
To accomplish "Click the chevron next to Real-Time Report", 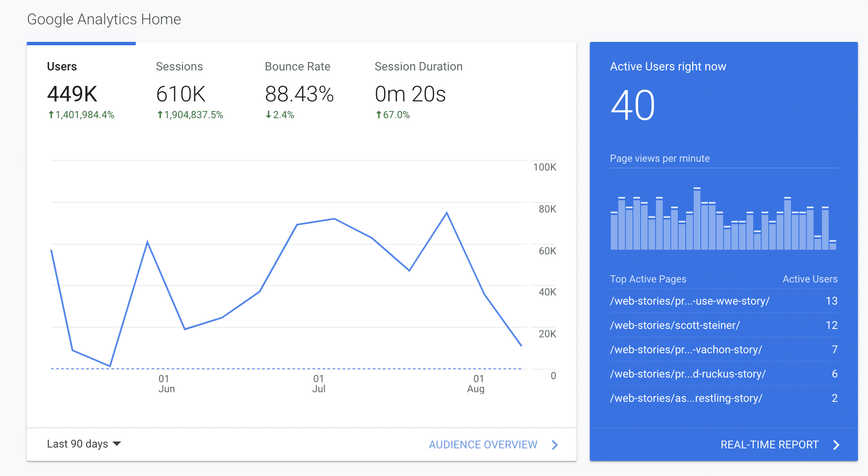I will click(836, 445).
